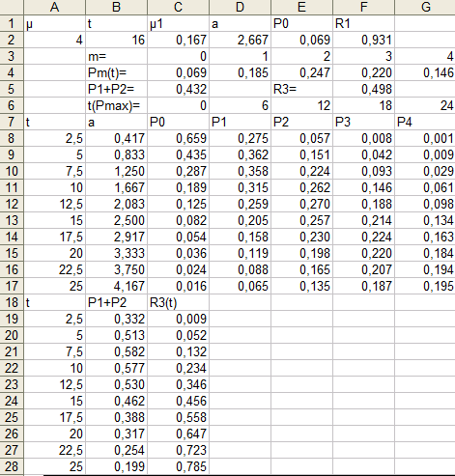Click cell B16 with value 3,750
Screen dimensions: 455x476
(x=116, y=269)
